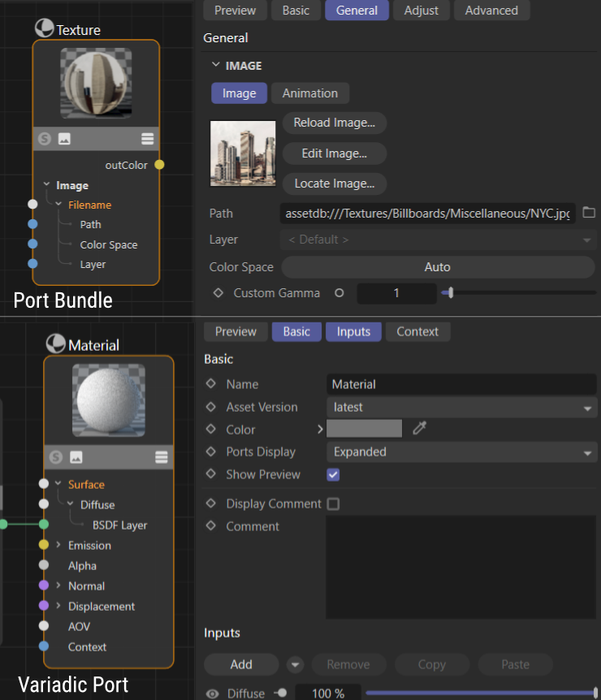Viewport: 601px width, 700px height.
Task: Click the solo S icon on Texture node
Action: coord(45,139)
